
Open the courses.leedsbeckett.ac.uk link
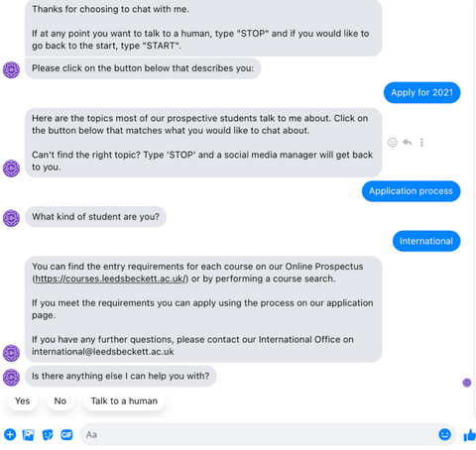click(x=111, y=279)
